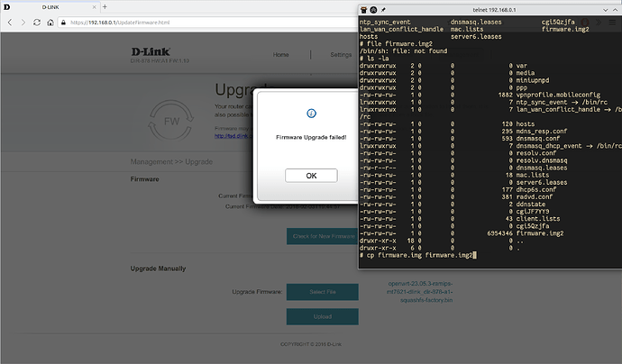Click the radvd.conf entry in terminal

point(535,197)
